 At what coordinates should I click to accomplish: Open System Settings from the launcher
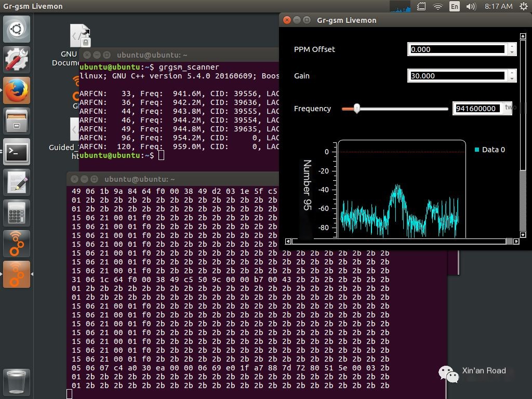[x=17, y=60]
